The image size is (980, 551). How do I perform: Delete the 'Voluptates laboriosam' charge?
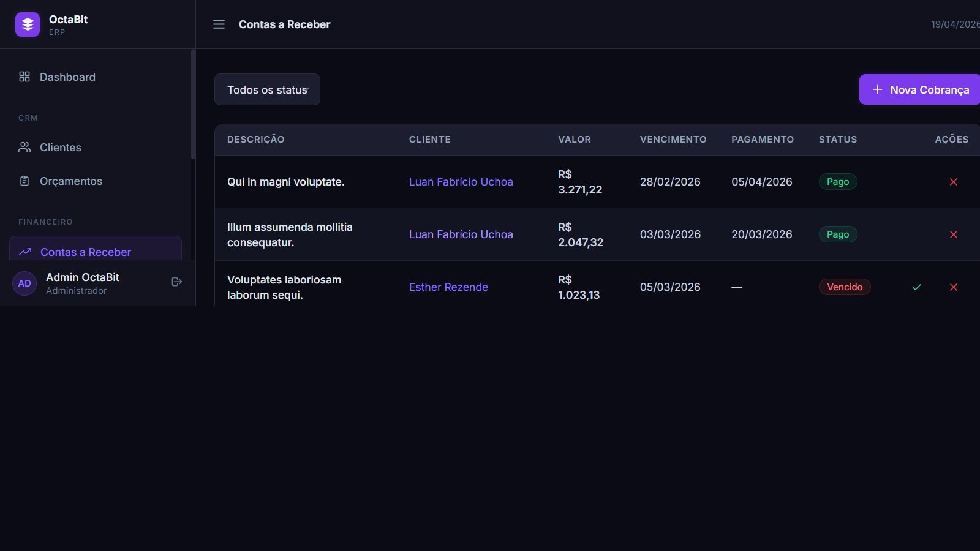point(953,287)
